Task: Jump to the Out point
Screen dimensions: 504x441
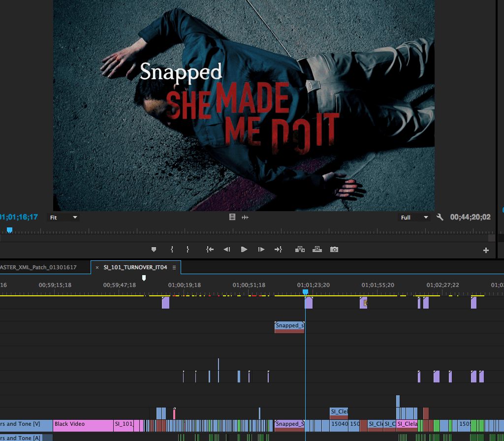Action: click(x=278, y=250)
